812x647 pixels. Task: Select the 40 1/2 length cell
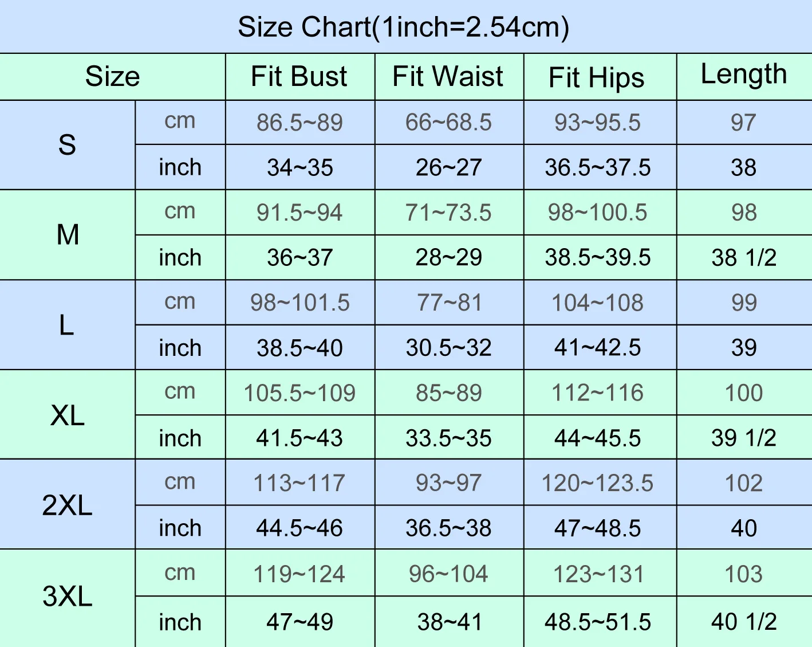coord(744,622)
